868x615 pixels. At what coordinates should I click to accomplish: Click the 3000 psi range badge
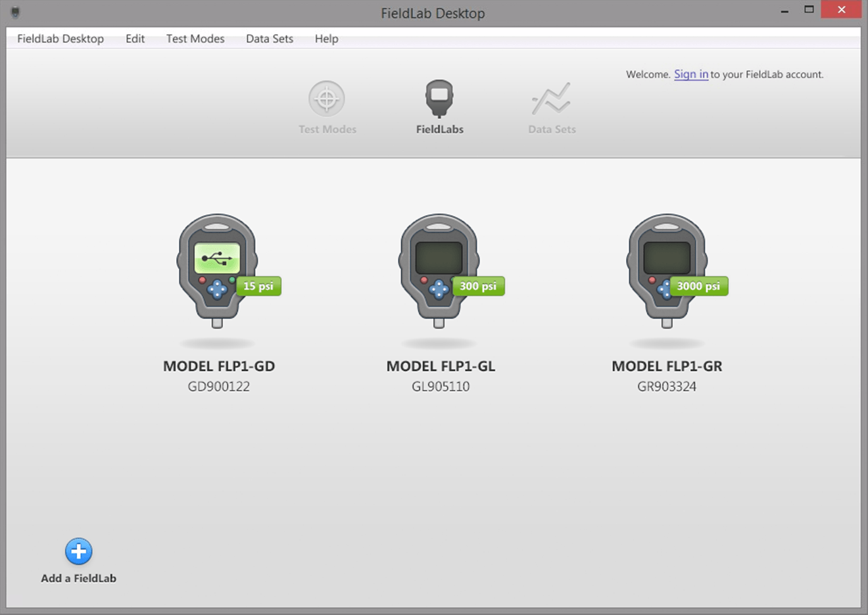tap(698, 286)
